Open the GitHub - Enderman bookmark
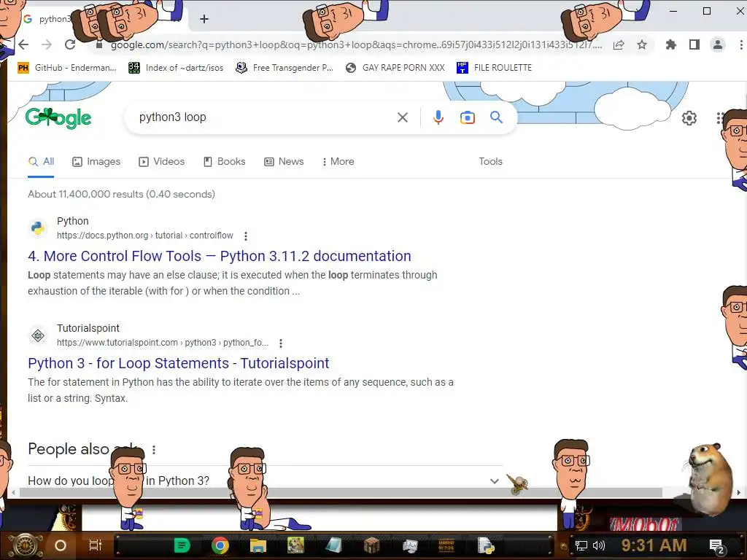 66,68
